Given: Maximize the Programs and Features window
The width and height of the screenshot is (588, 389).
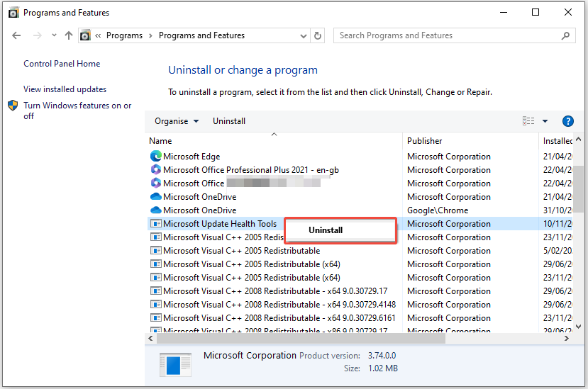Looking at the screenshot, I should point(536,12).
